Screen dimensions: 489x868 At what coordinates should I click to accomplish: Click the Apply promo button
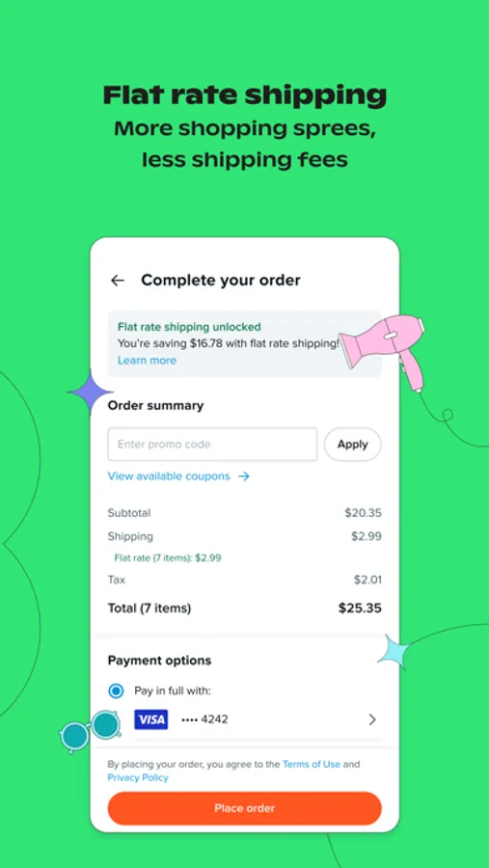click(353, 444)
